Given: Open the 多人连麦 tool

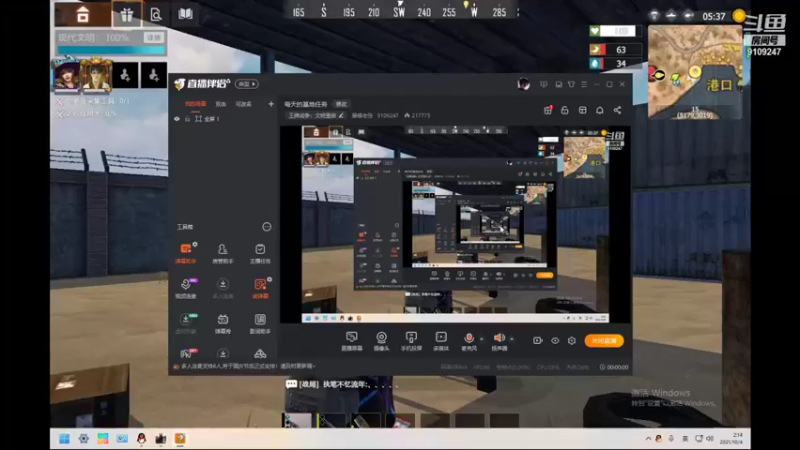Looking at the screenshot, I should 222,288.
